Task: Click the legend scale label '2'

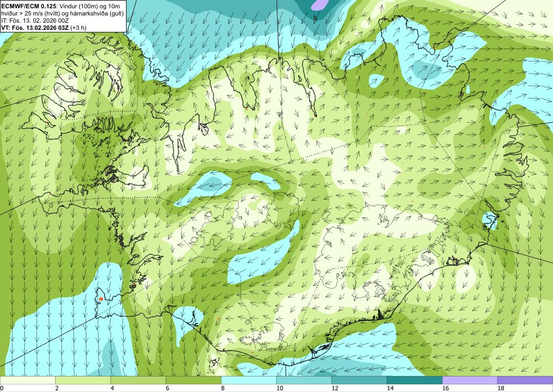Action: click(57, 389)
